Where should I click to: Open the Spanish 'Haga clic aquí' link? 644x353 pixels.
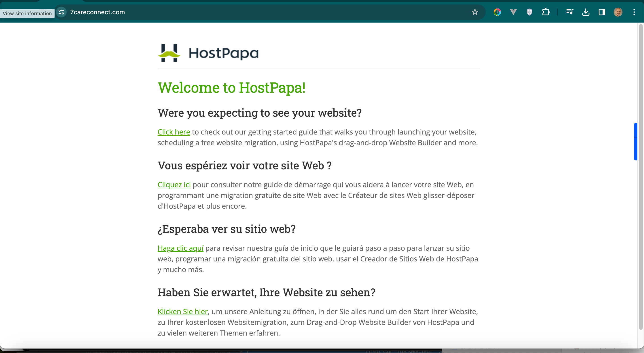click(180, 248)
